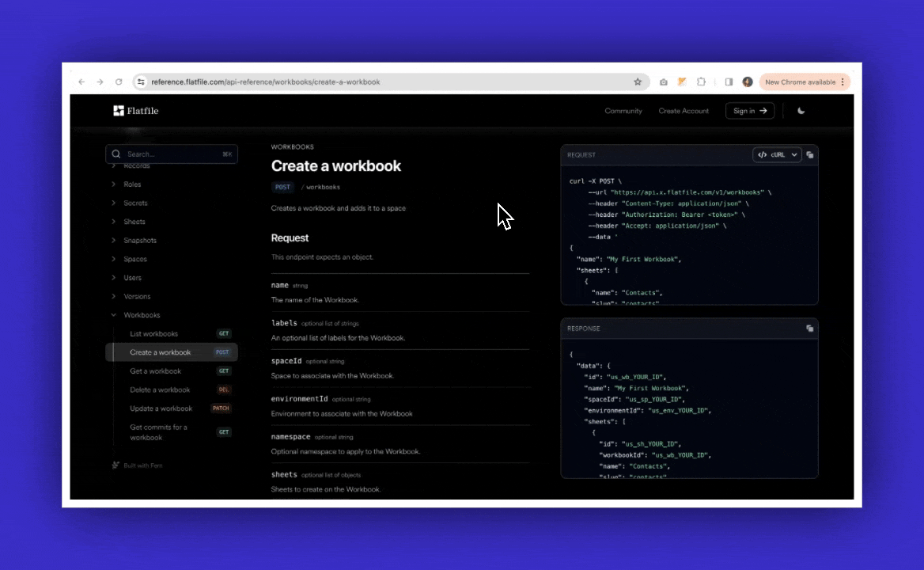Open the List workbooks endpoint page
This screenshot has width=924, height=570.
[x=154, y=334]
